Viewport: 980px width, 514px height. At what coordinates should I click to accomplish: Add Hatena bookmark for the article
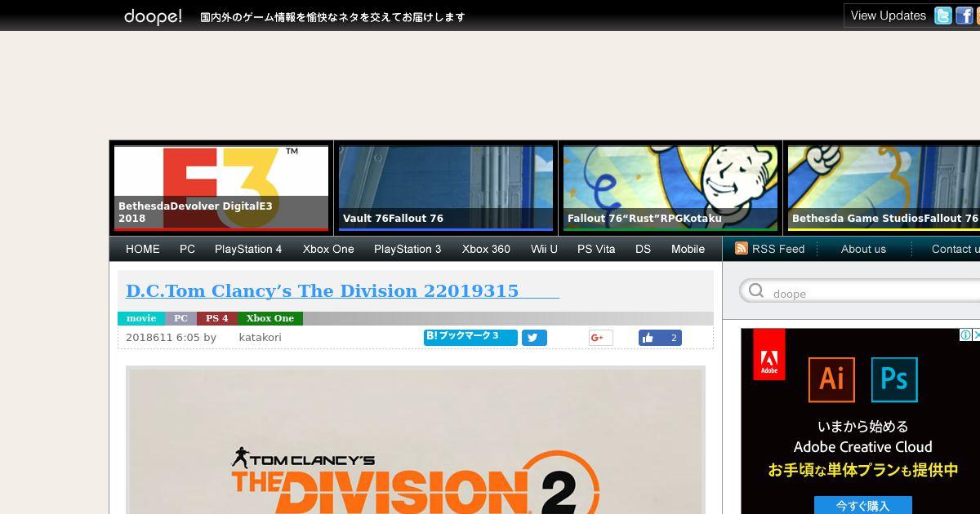[470, 337]
